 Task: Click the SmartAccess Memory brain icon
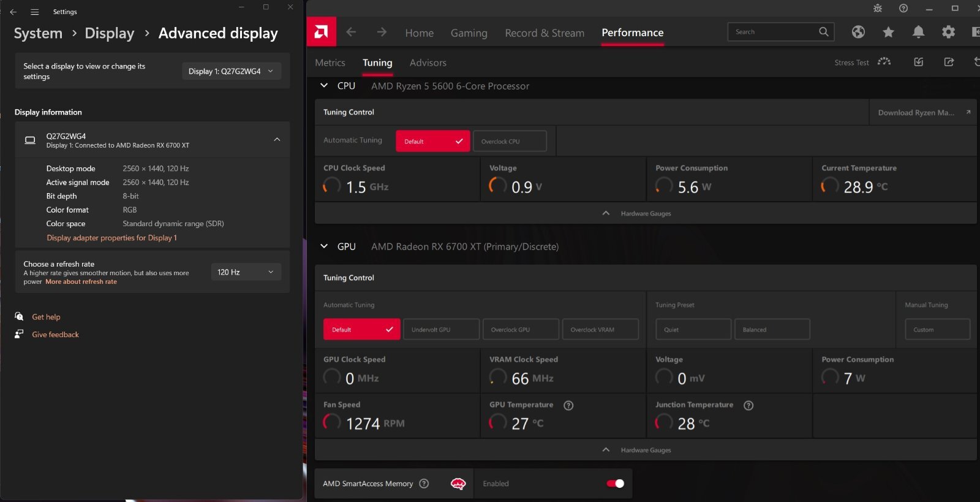click(x=458, y=484)
